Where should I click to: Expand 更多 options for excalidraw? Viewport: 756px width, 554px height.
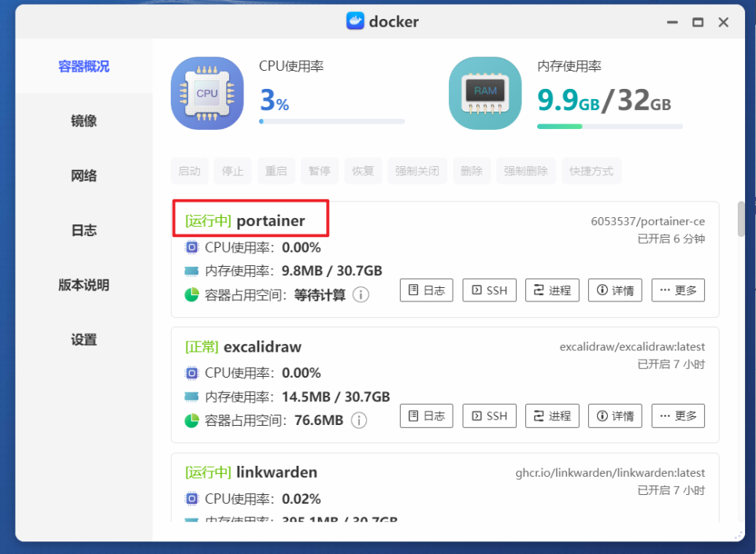(x=678, y=415)
